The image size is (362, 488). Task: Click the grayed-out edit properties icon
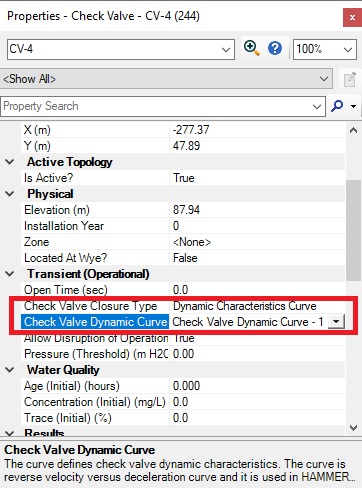point(350,79)
